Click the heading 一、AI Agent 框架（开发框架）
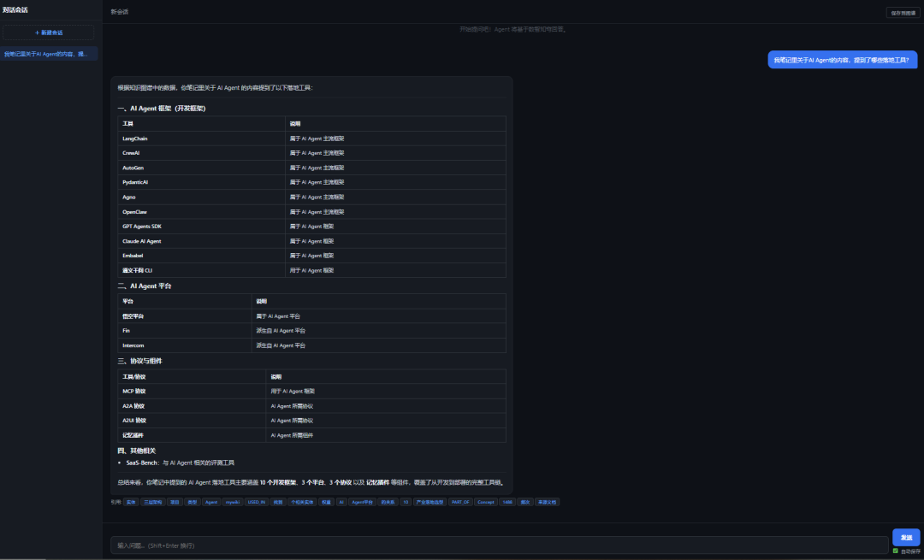The width and height of the screenshot is (924, 560). point(162,109)
